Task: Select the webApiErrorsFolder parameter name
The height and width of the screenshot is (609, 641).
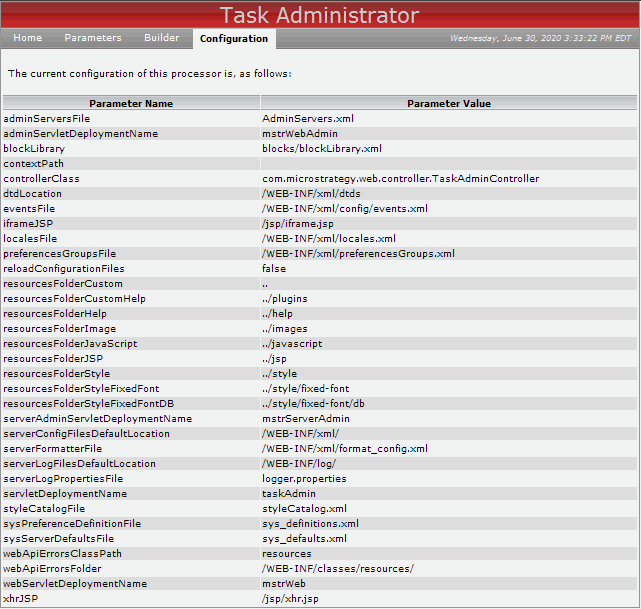Action: coord(52,569)
